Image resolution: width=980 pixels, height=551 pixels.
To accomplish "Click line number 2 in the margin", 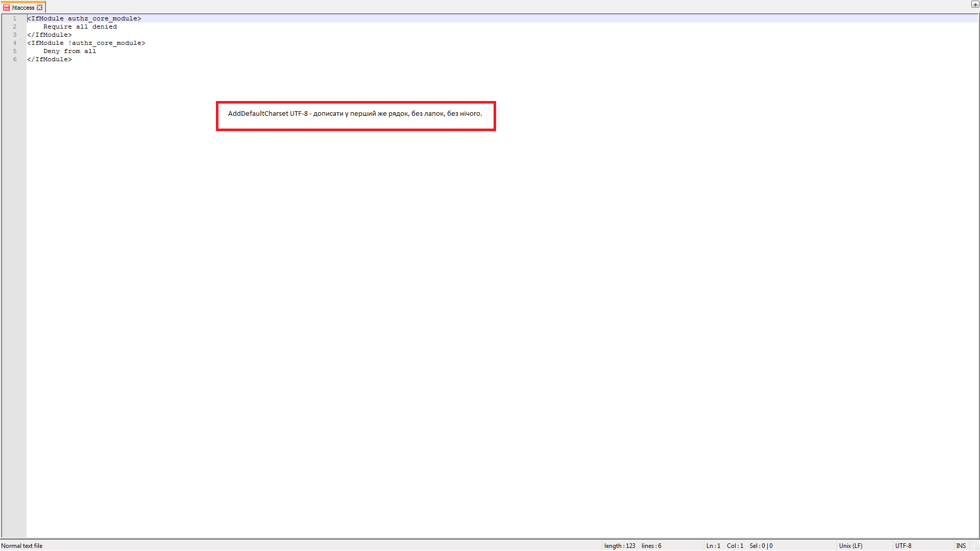I will coord(15,27).
